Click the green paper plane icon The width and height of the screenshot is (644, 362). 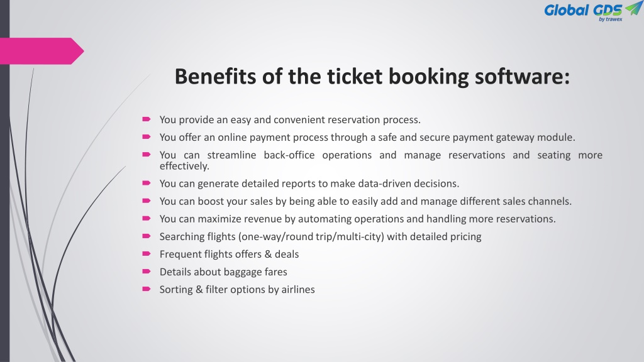pos(634,8)
